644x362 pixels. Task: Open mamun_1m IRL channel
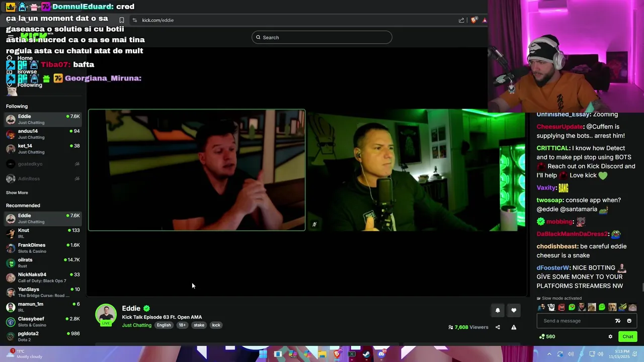point(43,307)
